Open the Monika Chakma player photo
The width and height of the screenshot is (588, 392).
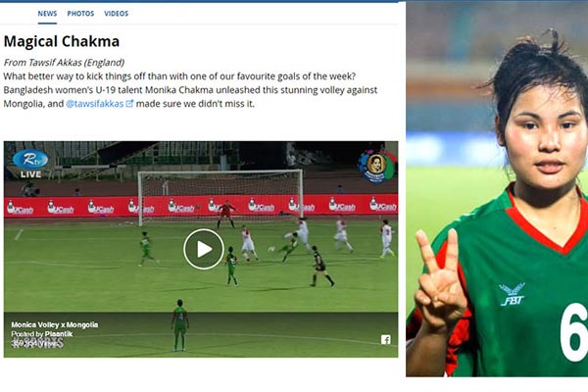click(x=497, y=189)
